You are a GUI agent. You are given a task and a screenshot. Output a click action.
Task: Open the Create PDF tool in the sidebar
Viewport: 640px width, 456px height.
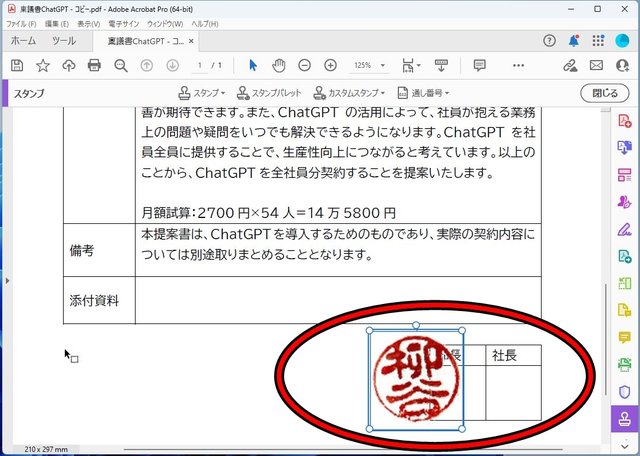tap(624, 121)
